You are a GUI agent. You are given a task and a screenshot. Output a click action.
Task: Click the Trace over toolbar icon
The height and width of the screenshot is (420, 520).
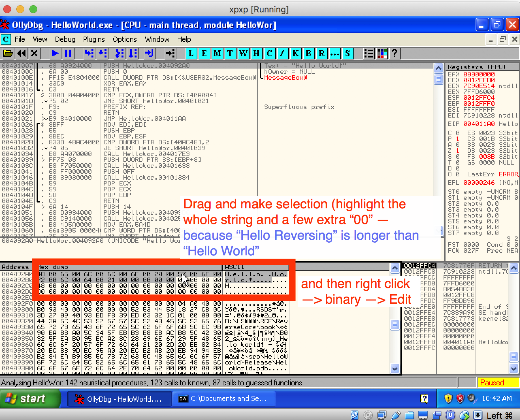pos(133,53)
